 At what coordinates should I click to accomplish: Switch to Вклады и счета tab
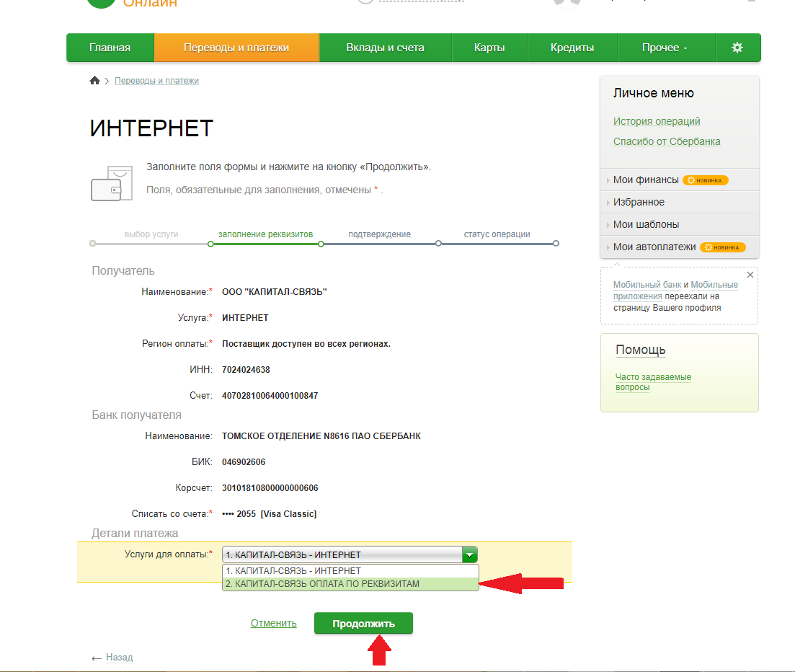point(386,48)
